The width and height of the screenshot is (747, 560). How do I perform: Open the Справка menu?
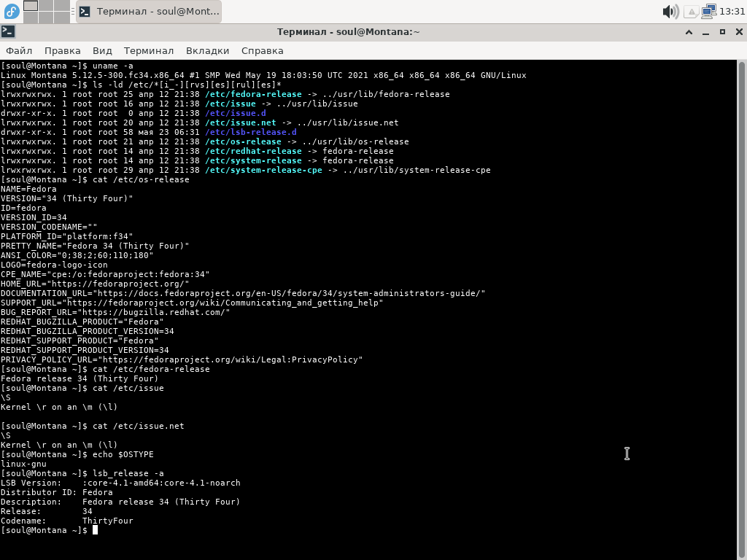pyautogui.click(x=262, y=50)
